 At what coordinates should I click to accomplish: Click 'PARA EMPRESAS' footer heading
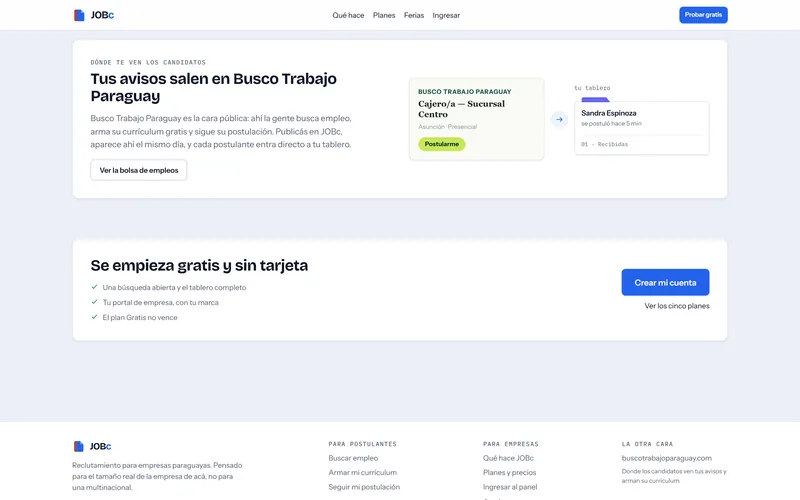511,444
